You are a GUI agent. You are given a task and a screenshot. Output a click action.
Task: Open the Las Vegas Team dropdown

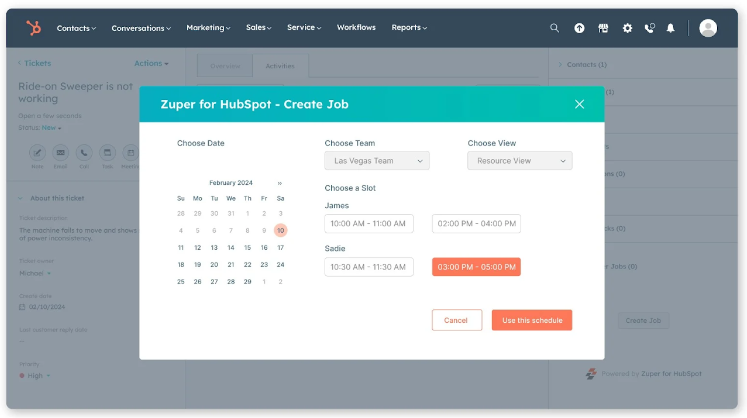coord(376,160)
